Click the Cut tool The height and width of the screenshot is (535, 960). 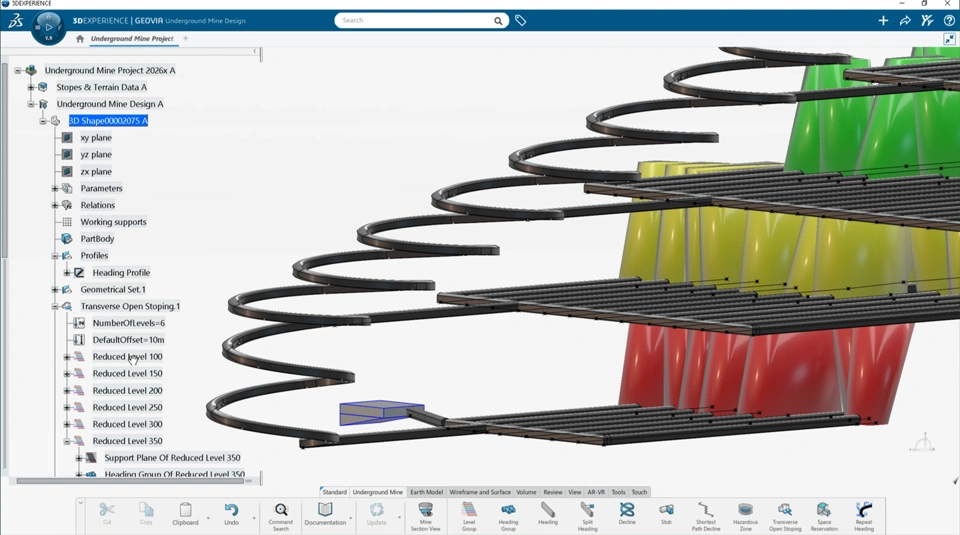(107, 514)
